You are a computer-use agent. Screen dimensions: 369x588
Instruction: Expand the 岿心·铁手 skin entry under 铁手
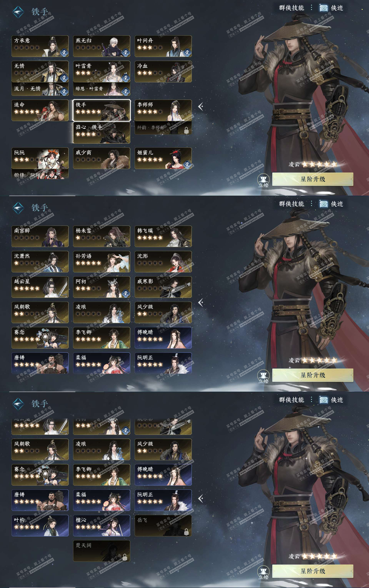click(102, 133)
